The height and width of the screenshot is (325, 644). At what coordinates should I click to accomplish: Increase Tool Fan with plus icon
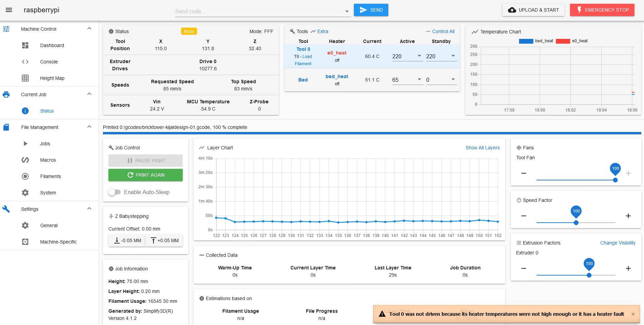628,173
